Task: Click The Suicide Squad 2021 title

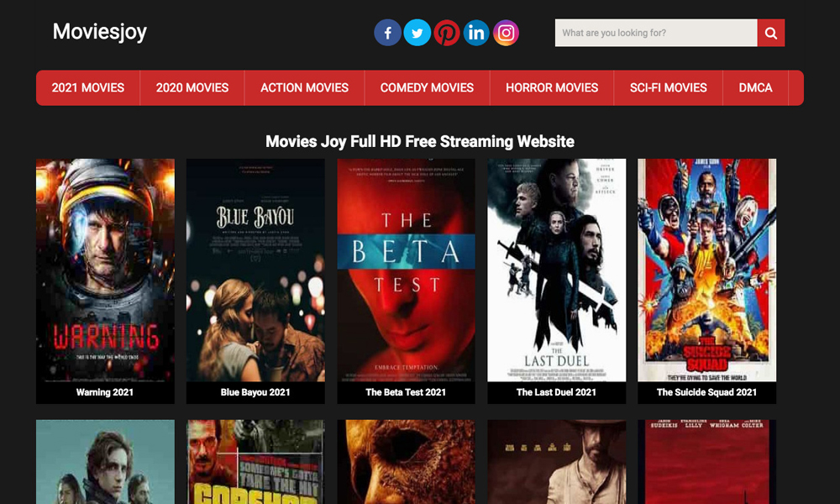Action: click(706, 392)
